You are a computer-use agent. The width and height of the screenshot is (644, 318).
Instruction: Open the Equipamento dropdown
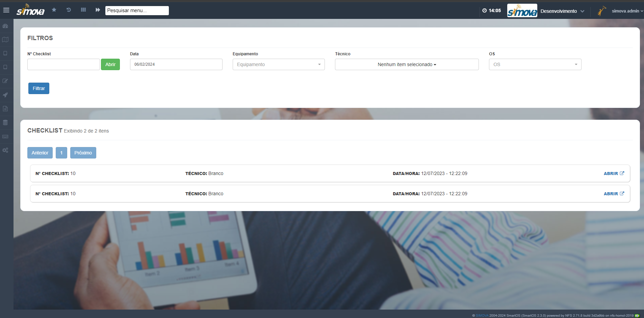[279, 64]
